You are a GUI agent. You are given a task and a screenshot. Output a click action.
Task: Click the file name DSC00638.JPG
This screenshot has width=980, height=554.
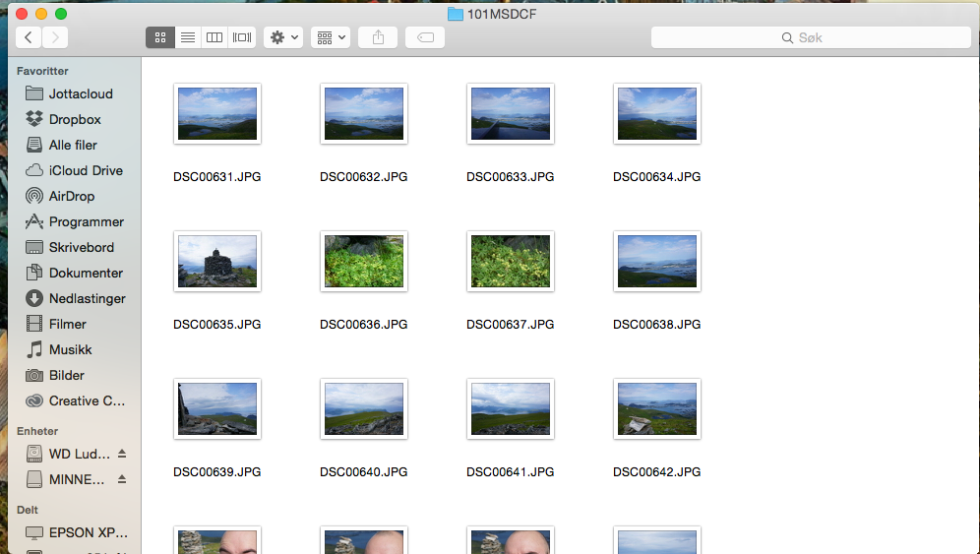657,325
